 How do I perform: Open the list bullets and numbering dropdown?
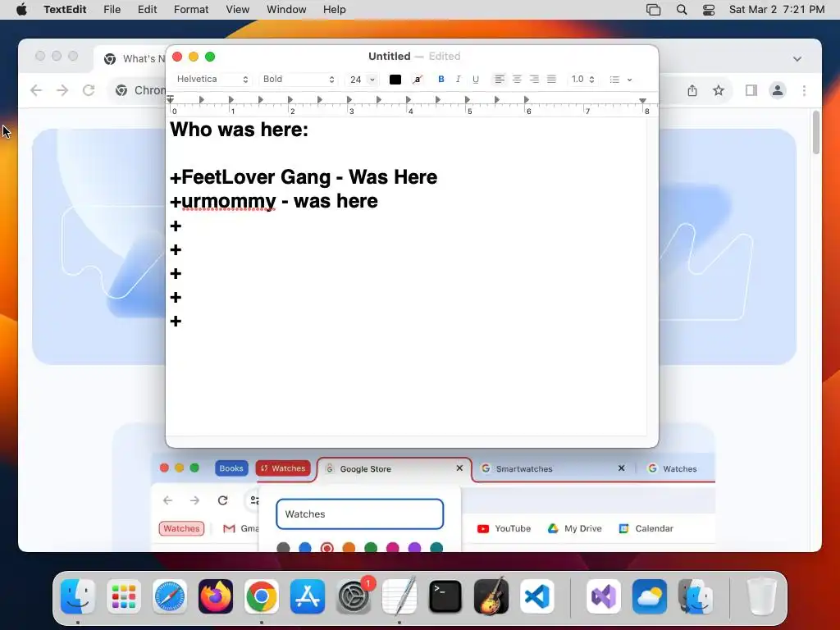(x=620, y=80)
